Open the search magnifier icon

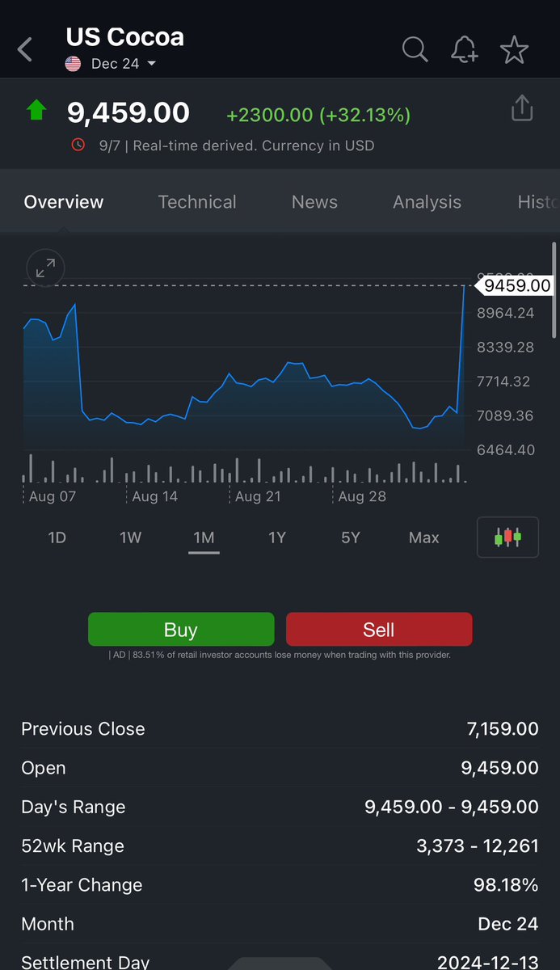(415, 49)
